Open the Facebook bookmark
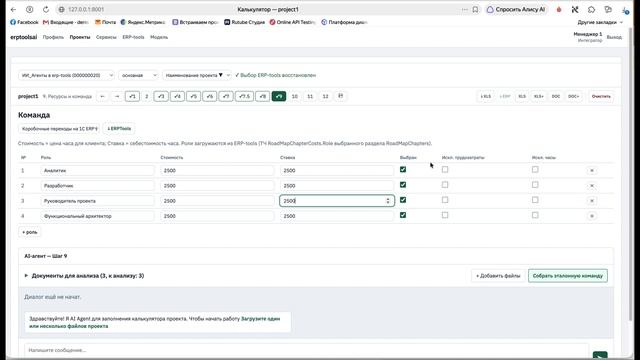The width and height of the screenshot is (640, 360). click(24, 22)
